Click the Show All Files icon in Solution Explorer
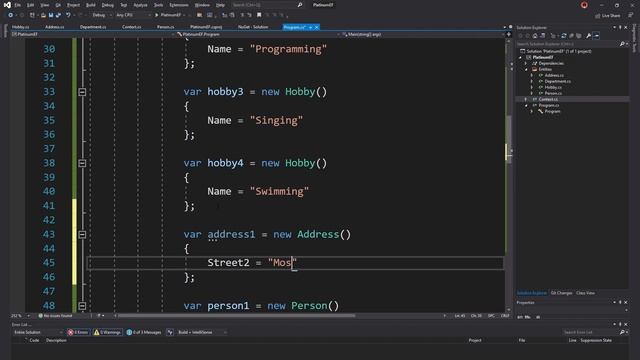 pyautogui.click(x=578, y=36)
